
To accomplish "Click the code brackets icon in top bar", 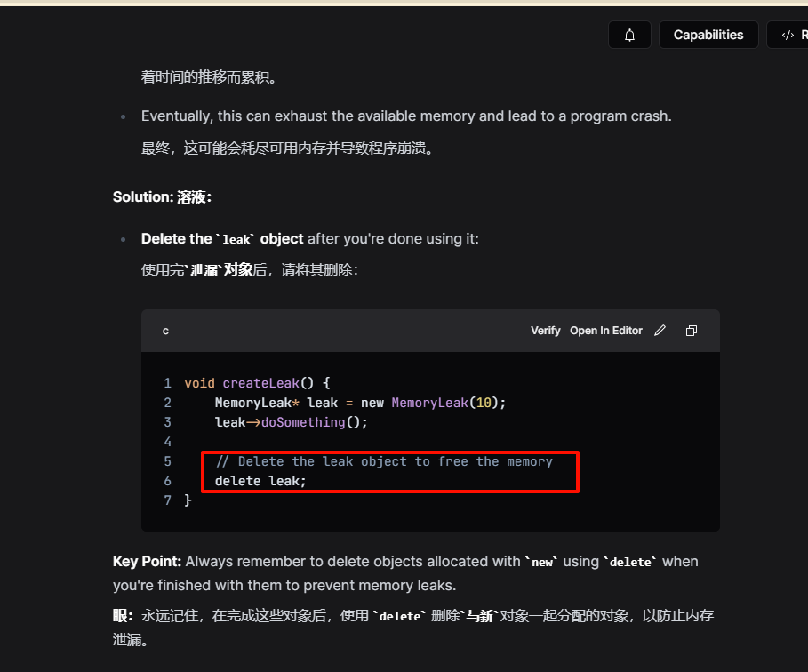I will click(788, 35).
